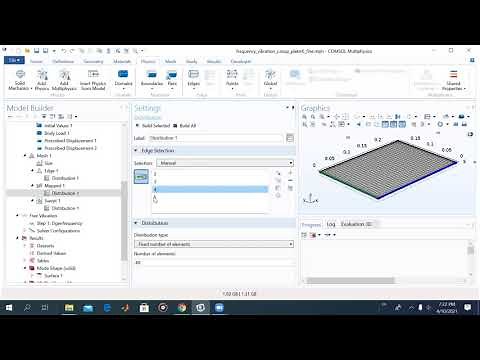Screen dimensions: 480x360
Task: Select Prescribed Displacement 1 node
Action: pos(70,141)
